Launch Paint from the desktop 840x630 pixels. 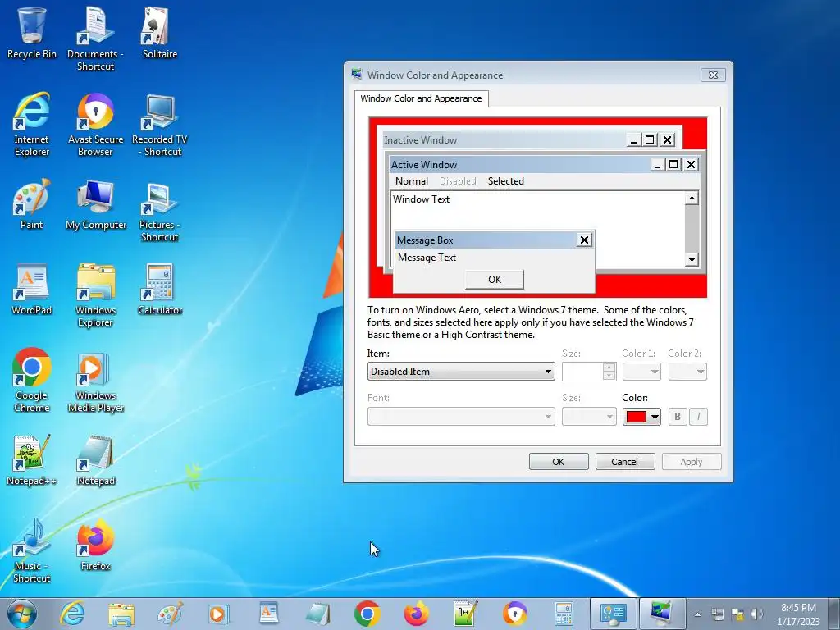pos(32,204)
